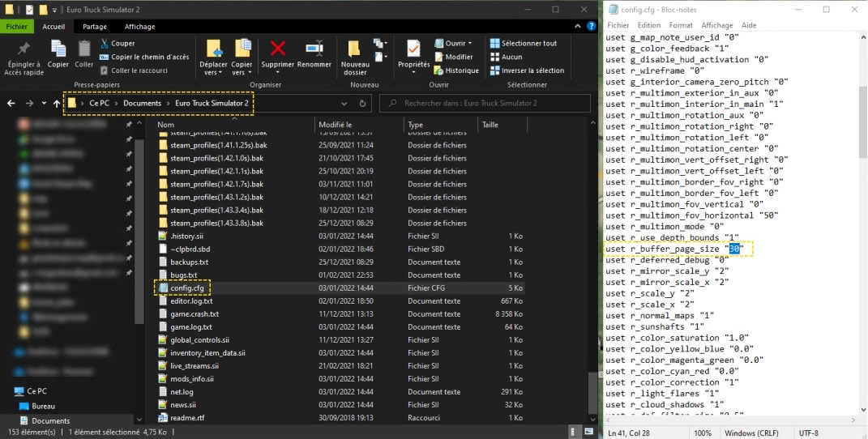Image resolution: width=868 pixels, height=439 pixels.
Task: Click the red Supprimer icon
Action: coord(277,48)
